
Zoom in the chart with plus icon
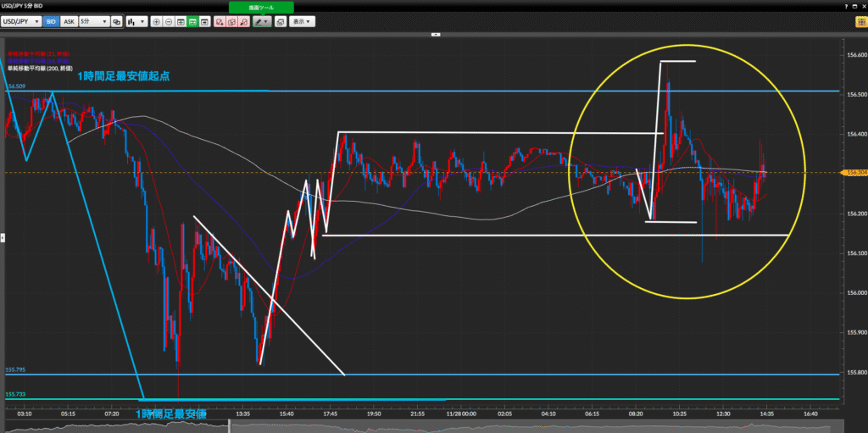coord(157,21)
